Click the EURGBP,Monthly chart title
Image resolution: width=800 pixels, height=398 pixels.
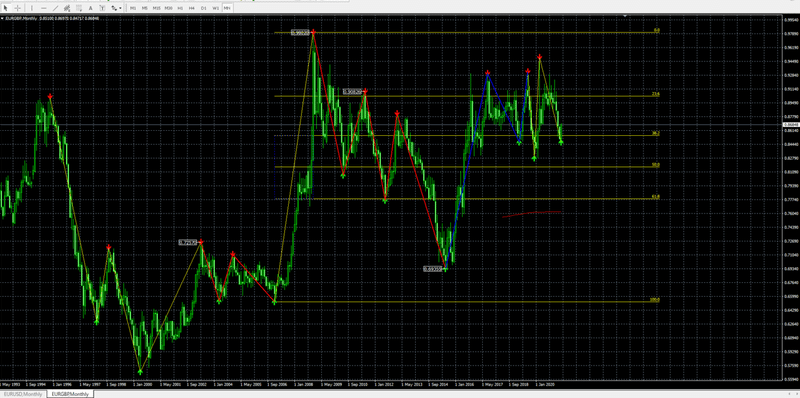tap(21, 19)
